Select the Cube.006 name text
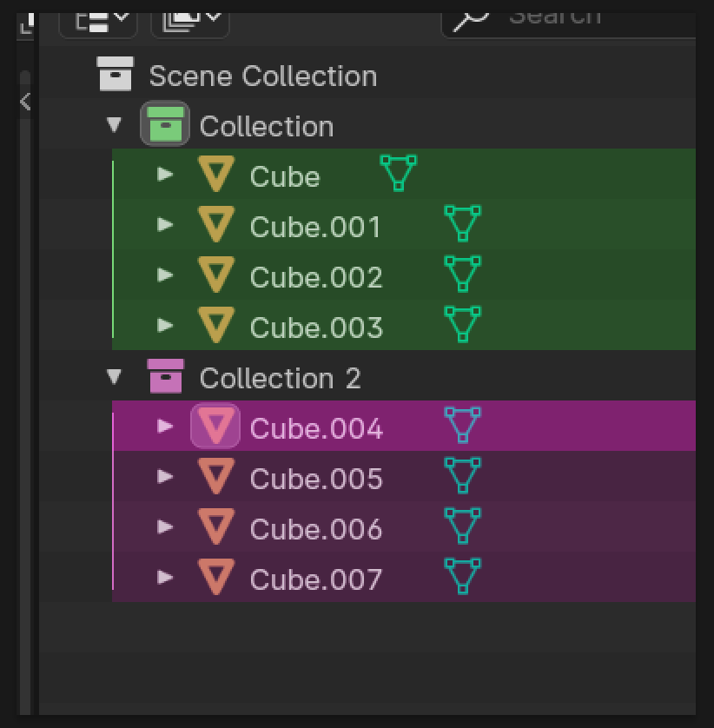The width and height of the screenshot is (714, 728). (x=315, y=529)
